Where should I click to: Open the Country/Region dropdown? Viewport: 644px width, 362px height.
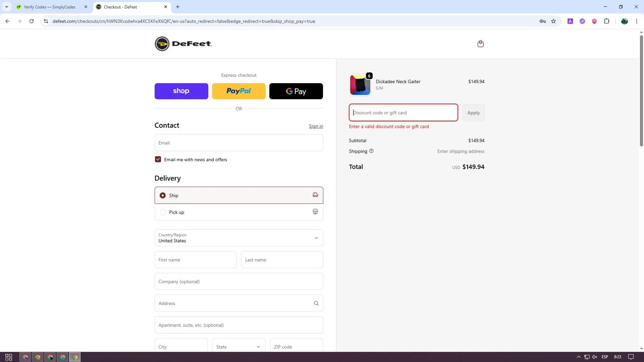point(239,238)
